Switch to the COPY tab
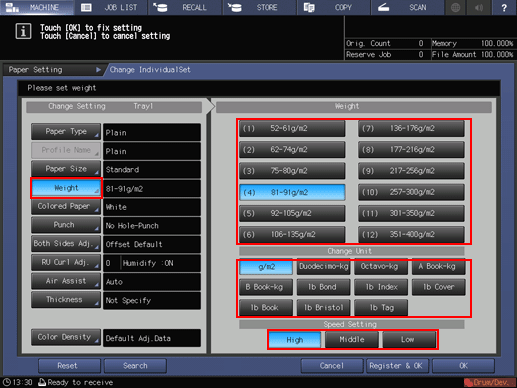517x388 pixels. 334,7
